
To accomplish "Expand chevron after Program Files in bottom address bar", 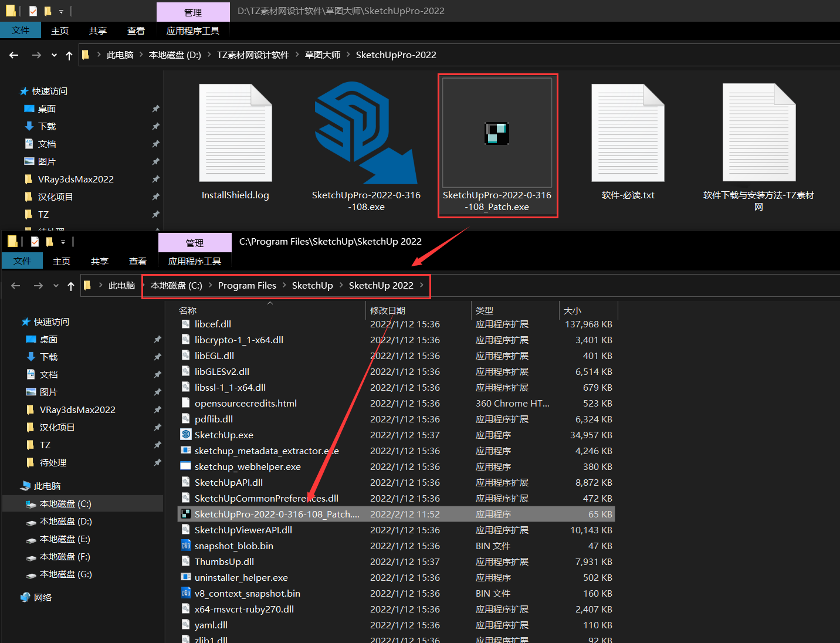I will (x=284, y=285).
